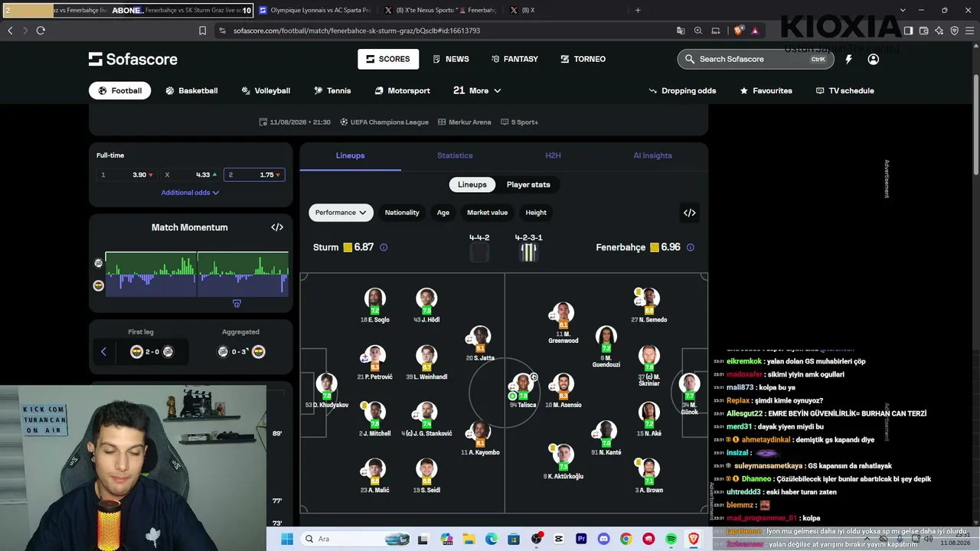Click the previous leg chevron arrow
Image resolution: width=980 pixels, height=551 pixels.
point(103,352)
